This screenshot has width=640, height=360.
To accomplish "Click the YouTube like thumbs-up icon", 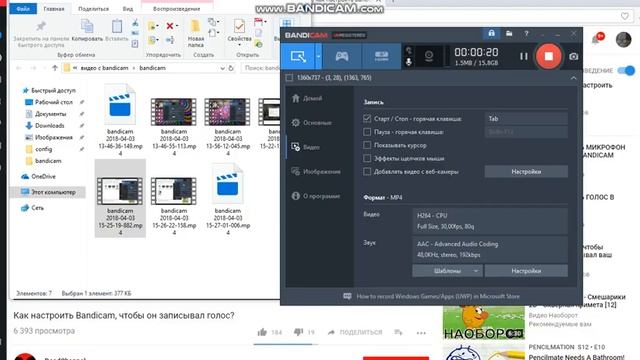I will click(262, 332).
